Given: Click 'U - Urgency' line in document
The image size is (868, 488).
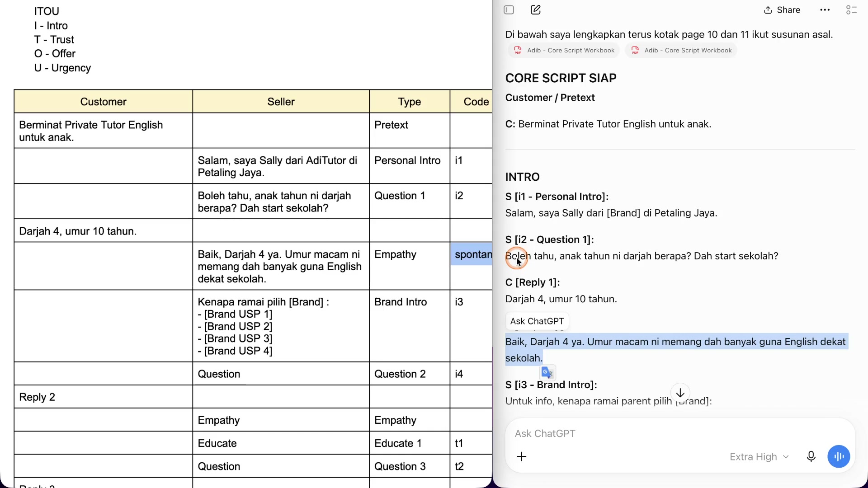Looking at the screenshot, I should (x=62, y=68).
